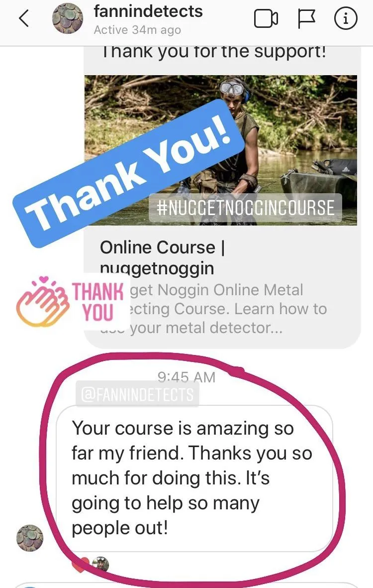Tap the clapping hands THANK YOU sticker
373x588 pixels.
71,302
